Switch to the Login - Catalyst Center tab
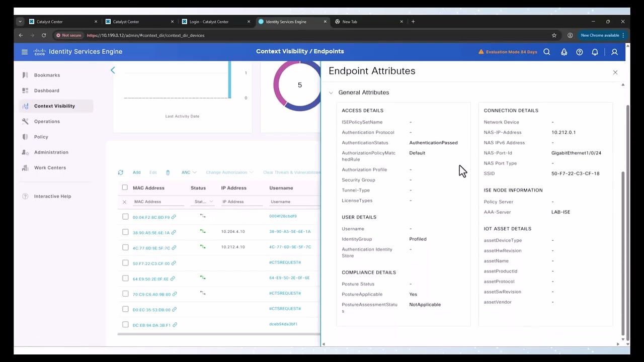 pos(215,22)
